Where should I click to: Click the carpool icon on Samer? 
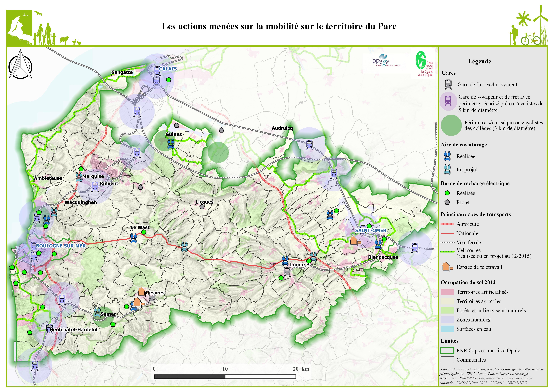click(97, 312)
